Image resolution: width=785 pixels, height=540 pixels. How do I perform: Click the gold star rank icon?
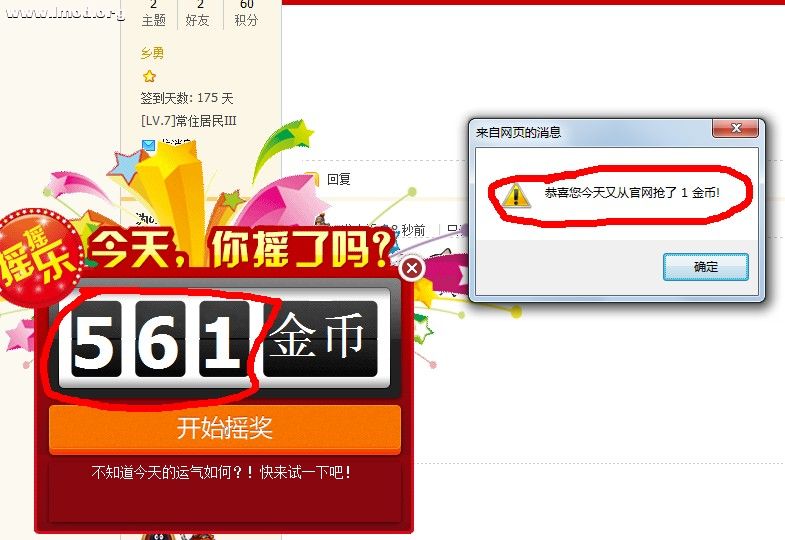(149, 76)
